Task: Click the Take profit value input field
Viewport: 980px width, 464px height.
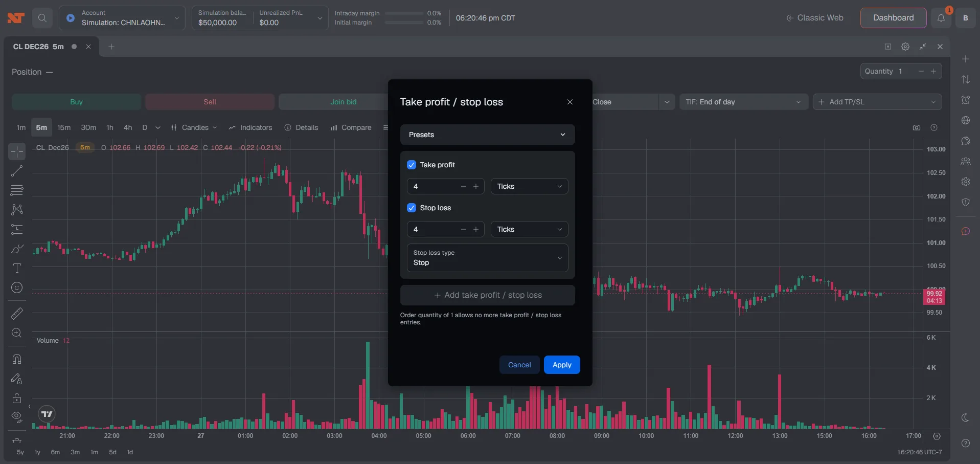Action: pyautogui.click(x=434, y=186)
